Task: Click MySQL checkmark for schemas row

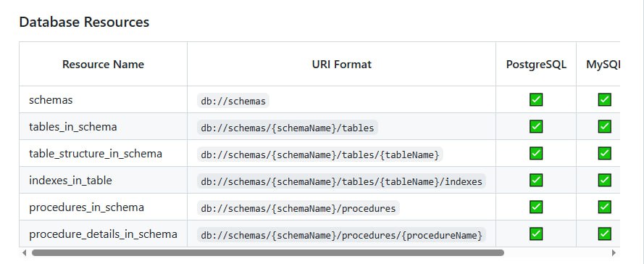Action: [x=604, y=99]
